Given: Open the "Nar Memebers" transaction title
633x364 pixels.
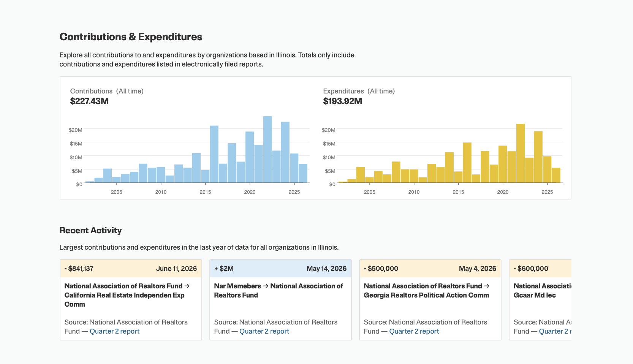Looking at the screenshot, I should coord(279,291).
